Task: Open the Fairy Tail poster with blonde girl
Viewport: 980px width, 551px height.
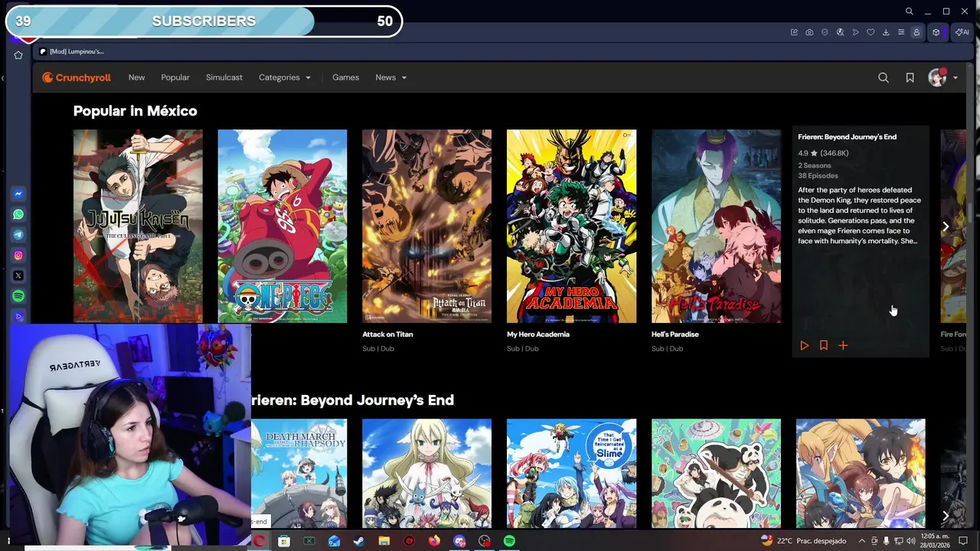Action: [x=426, y=473]
